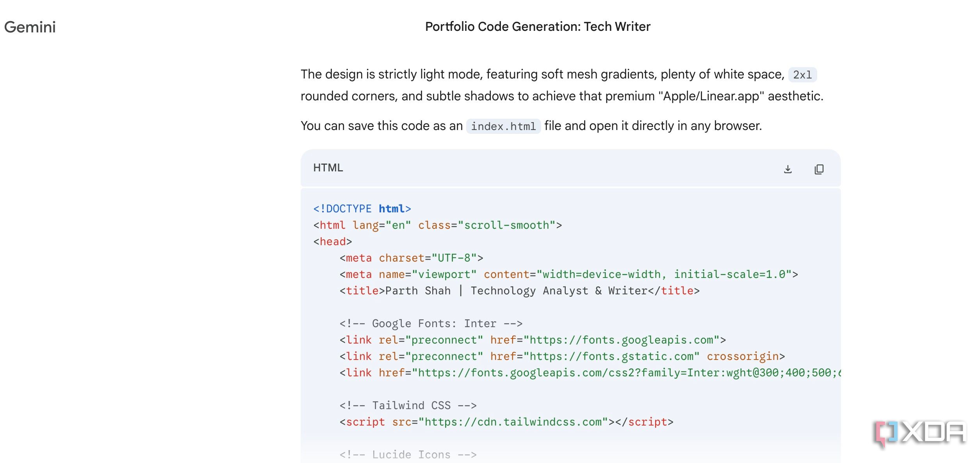Click the Parth Shah title tag line

point(520,291)
